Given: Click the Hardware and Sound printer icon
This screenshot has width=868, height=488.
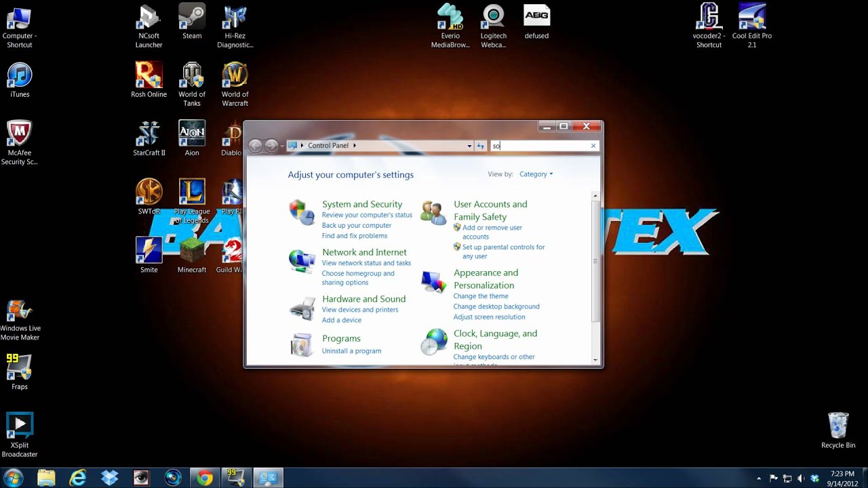Looking at the screenshot, I should [302, 308].
